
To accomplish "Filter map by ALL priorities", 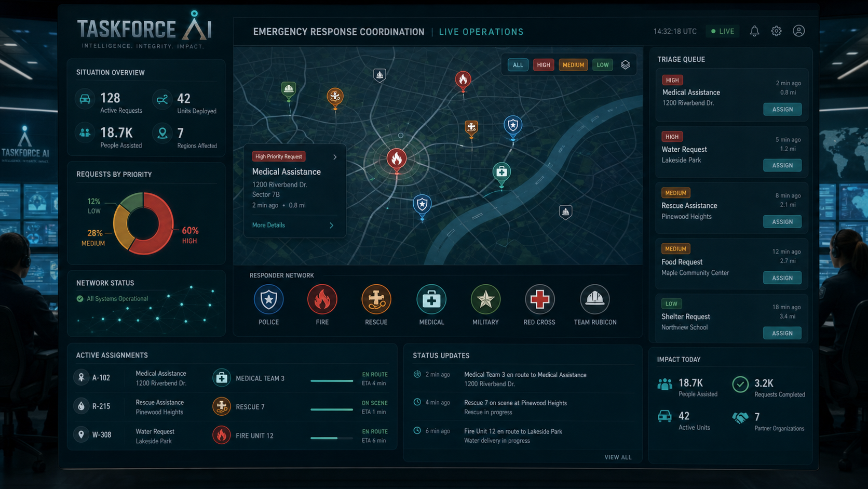I will coord(518,65).
